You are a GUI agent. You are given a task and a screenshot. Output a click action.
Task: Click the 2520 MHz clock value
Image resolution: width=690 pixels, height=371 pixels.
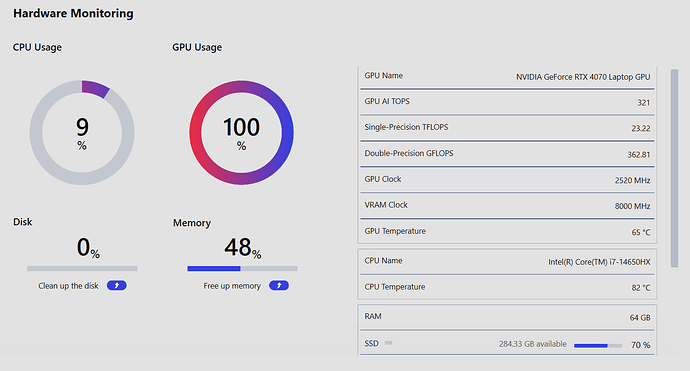coord(632,180)
